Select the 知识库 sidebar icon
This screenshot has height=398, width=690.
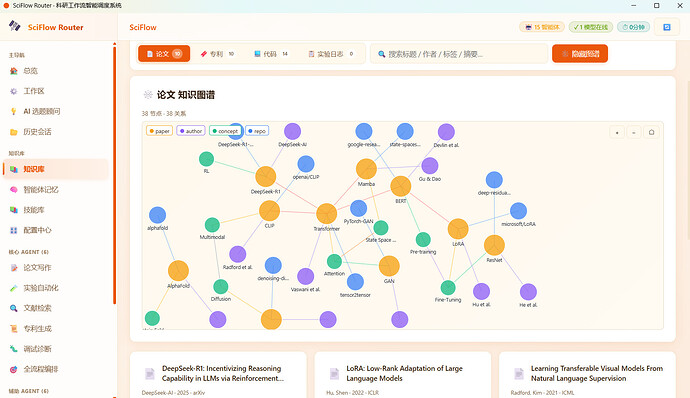pyautogui.click(x=14, y=169)
